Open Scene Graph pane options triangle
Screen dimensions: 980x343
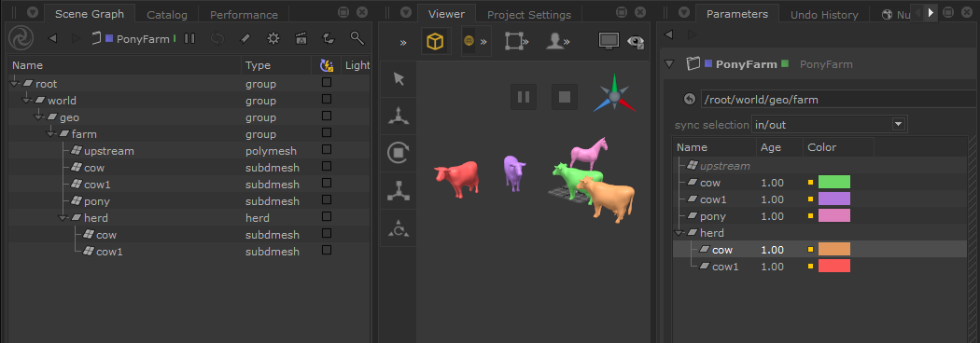tap(32, 12)
